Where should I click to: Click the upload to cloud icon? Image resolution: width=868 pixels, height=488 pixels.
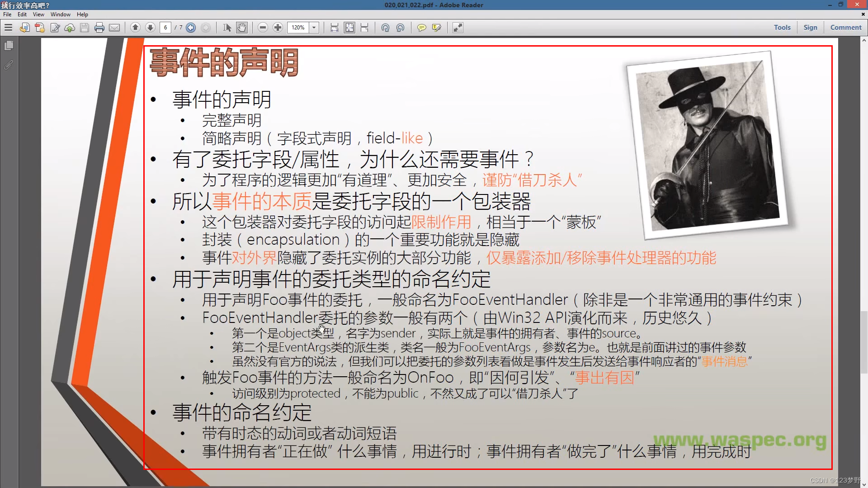click(x=70, y=28)
